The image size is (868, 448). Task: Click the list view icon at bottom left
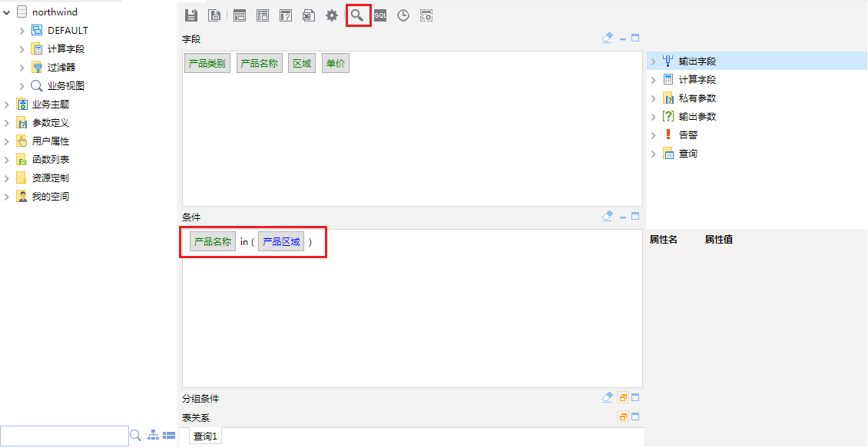point(169,435)
